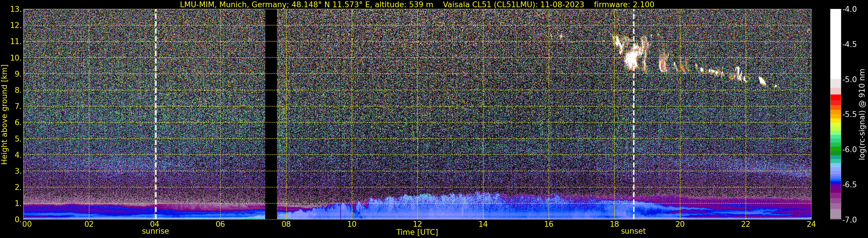Click the '2.' height axis tick label
The width and height of the screenshot is (868, 238).
[x=18, y=187]
